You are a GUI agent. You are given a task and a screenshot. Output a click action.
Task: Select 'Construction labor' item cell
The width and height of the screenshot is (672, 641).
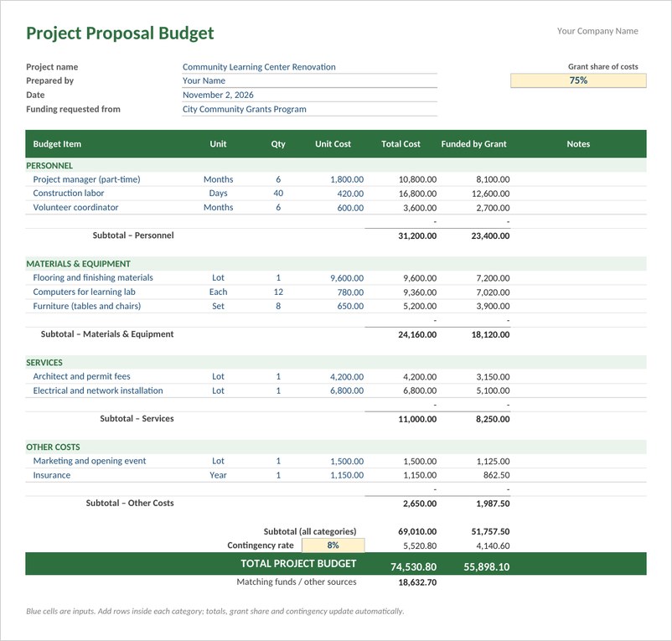pos(69,194)
